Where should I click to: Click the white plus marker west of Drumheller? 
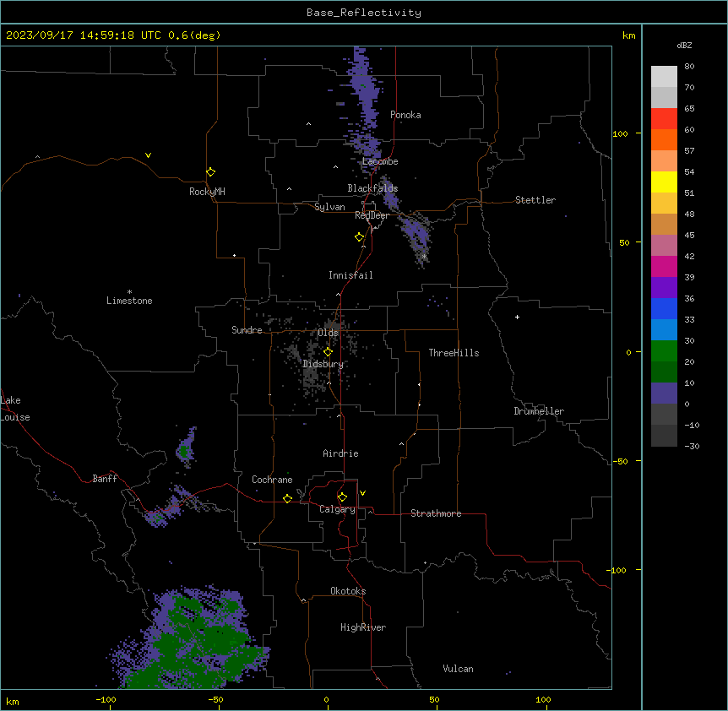click(517, 317)
